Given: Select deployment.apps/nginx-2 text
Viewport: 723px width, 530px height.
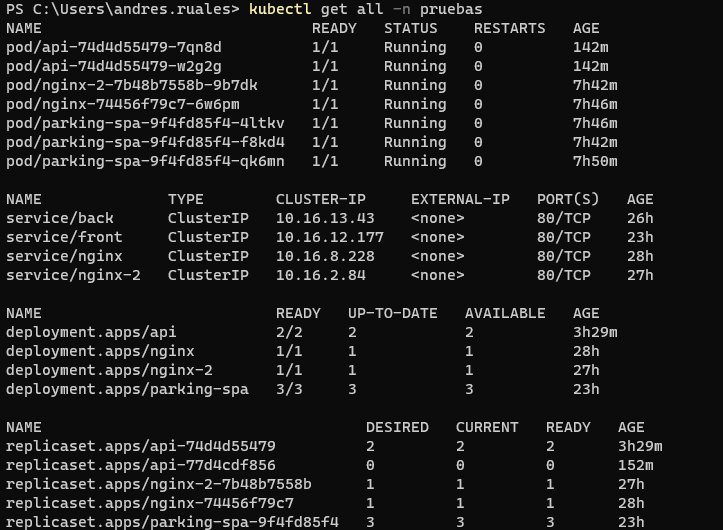Looking at the screenshot, I should point(109,370).
